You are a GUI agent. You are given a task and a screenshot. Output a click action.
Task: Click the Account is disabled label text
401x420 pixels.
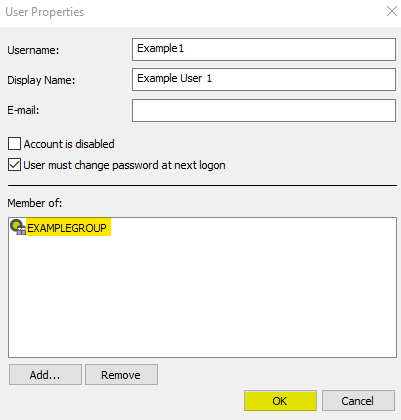pyautogui.click(x=69, y=144)
